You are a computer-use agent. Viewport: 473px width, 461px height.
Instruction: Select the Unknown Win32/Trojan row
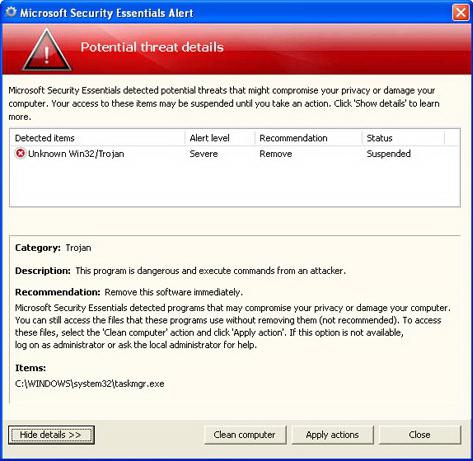pos(235,154)
